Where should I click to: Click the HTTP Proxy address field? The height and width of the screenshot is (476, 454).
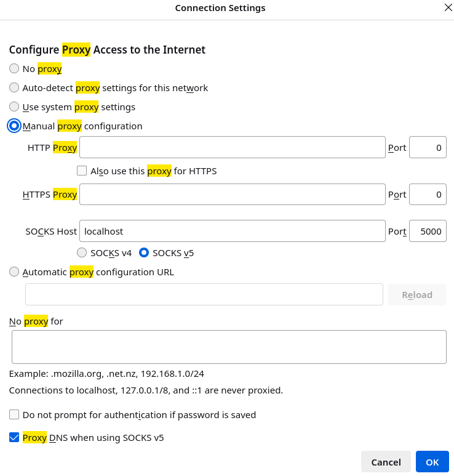(x=232, y=148)
